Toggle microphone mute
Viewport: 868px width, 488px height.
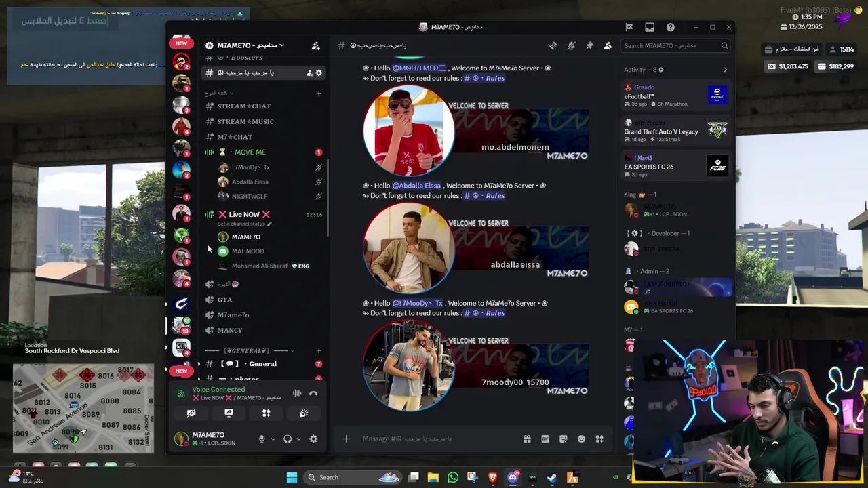click(x=262, y=439)
